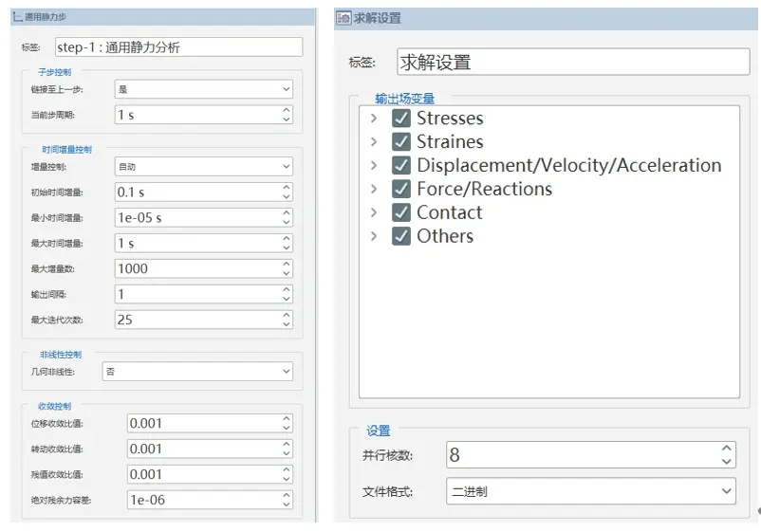Toggle the Force/Reactions checkbox

coord(400,189)
